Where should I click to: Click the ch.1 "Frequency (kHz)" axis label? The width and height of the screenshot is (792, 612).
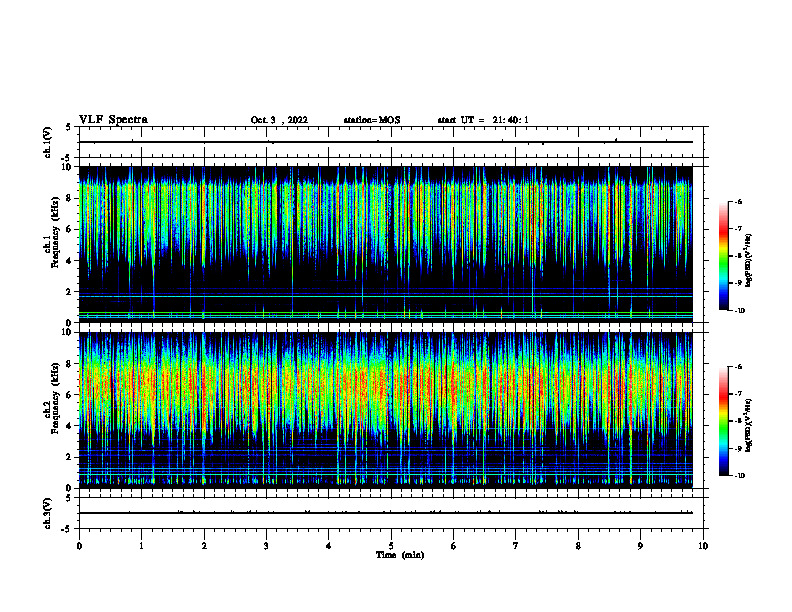[55, 233]
